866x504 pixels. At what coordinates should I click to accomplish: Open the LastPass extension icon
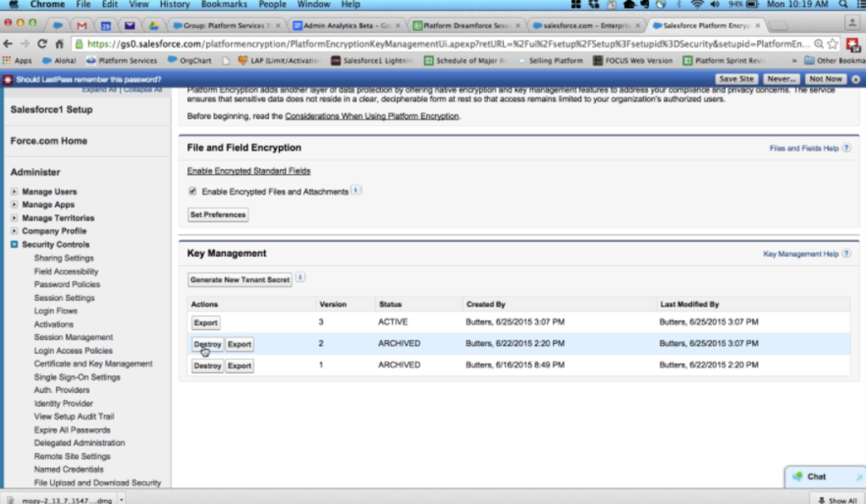tap(853, 45)
